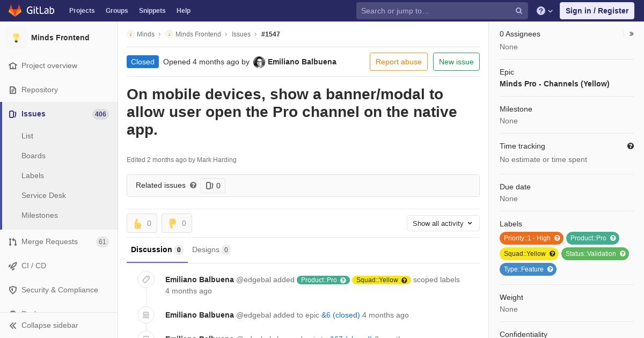The width and height of the screenshot is (644, 338).
Task: Open the issues List page
Action: tap(27, 136)
